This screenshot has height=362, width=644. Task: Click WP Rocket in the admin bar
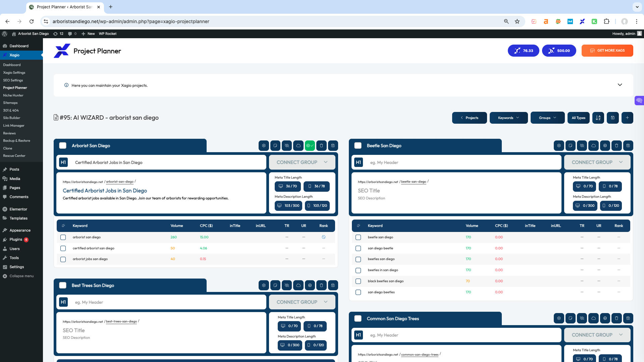108,34
